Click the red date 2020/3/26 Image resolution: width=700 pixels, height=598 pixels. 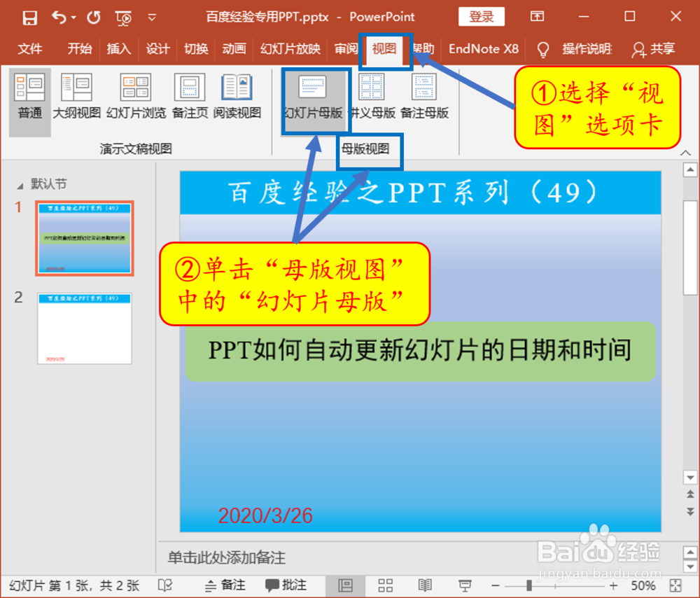tap(265, 516)
